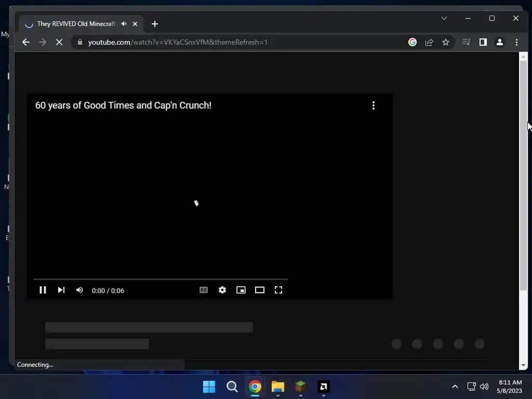Click the scrollbar down arrow
The image size is (532, 399).
[x=523, y=365]
